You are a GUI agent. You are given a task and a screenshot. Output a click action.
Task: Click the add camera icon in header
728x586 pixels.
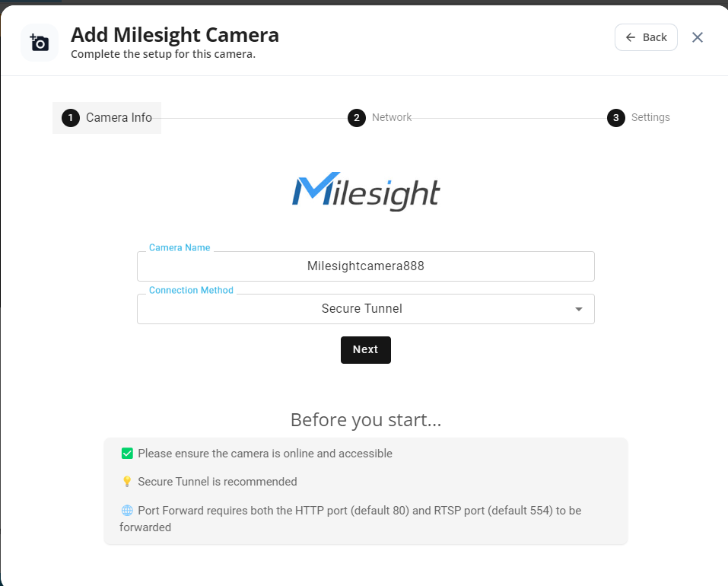click(40, 43)
